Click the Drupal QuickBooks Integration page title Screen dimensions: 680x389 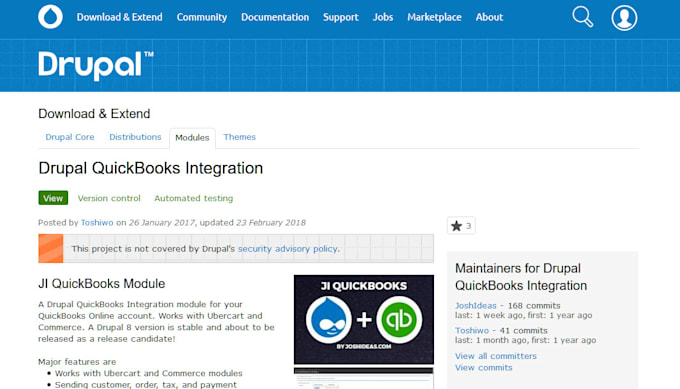click(150, 168)
